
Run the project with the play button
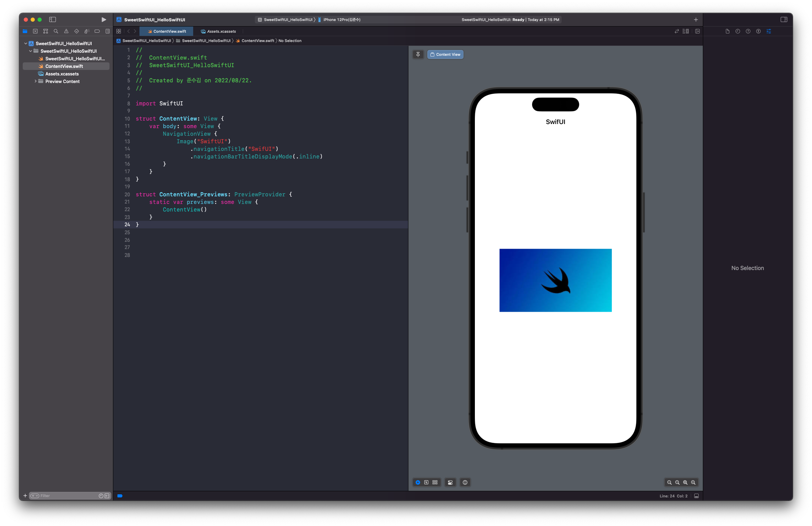[104, 20]
